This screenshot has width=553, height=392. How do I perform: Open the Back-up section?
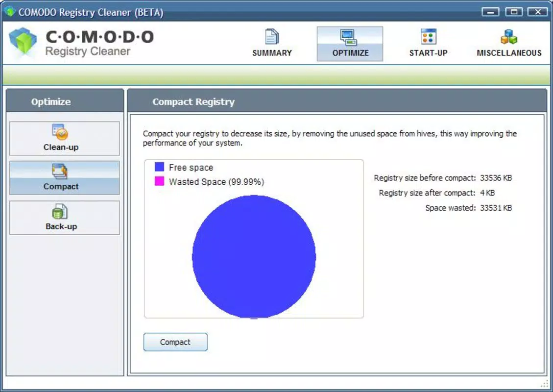(65, 218)
